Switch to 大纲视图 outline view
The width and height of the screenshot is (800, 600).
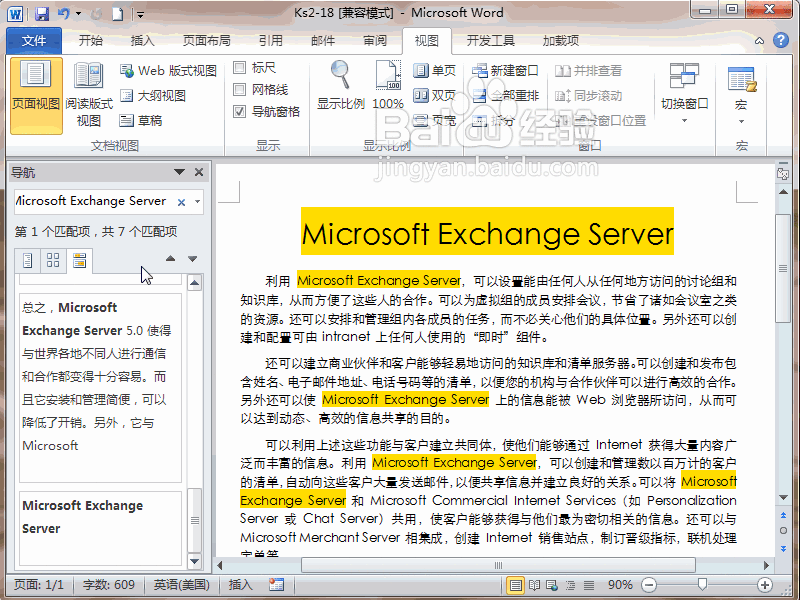click(x=153, y=95)
